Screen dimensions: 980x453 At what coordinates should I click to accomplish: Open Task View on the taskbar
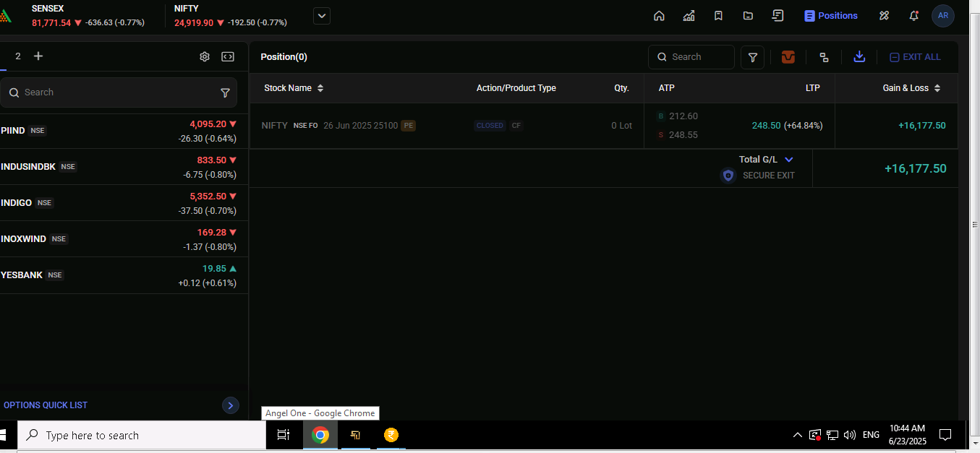[x=284, y=436]
